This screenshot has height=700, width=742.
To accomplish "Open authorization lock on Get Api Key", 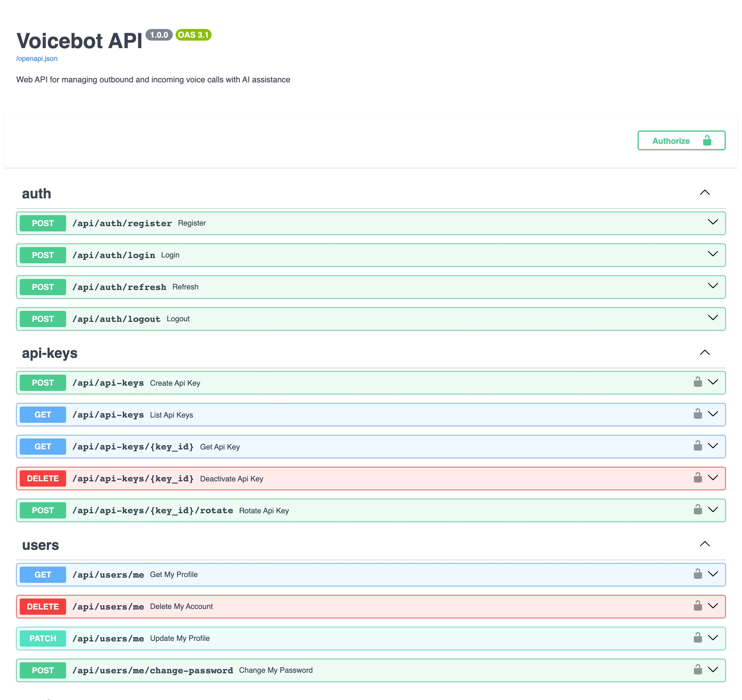I will (698, 446).
